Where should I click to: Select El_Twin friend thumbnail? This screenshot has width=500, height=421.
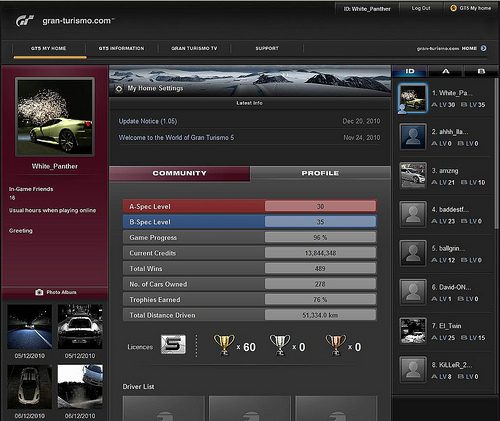click(x=413, y=331)
